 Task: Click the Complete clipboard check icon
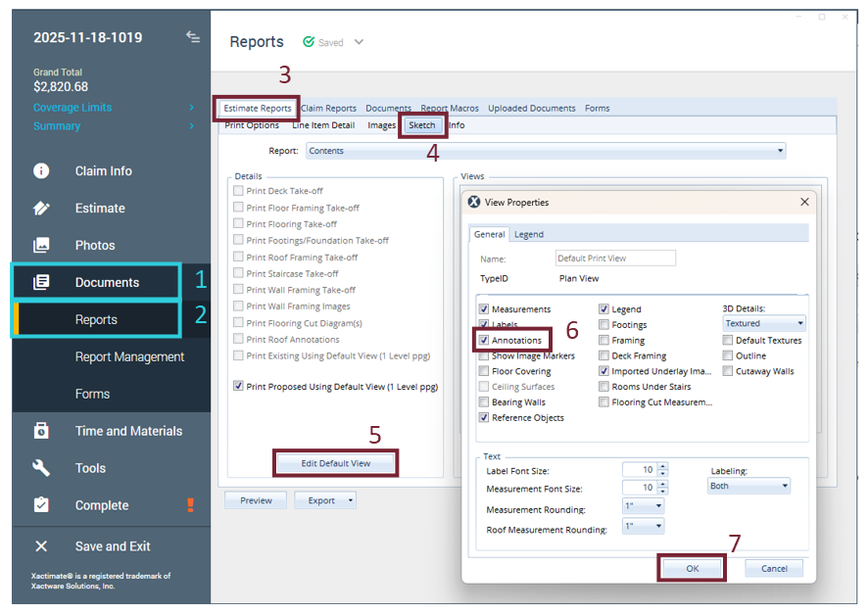click(x=41, y=505)
